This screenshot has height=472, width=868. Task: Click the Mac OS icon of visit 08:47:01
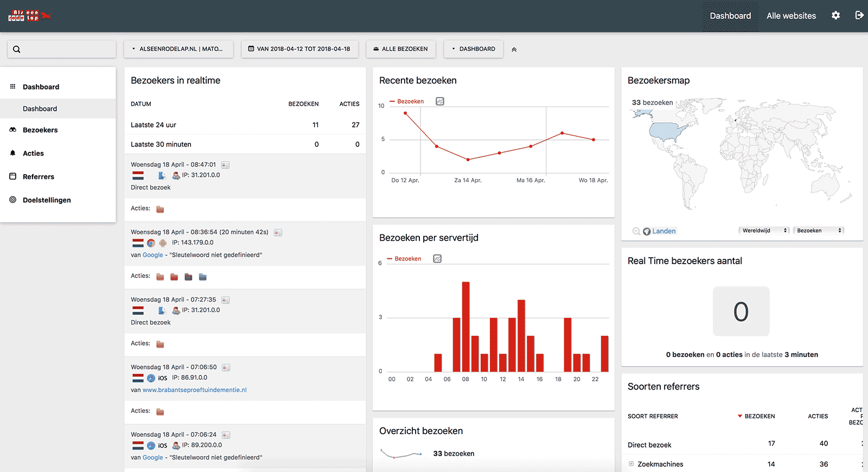[162, 175]
